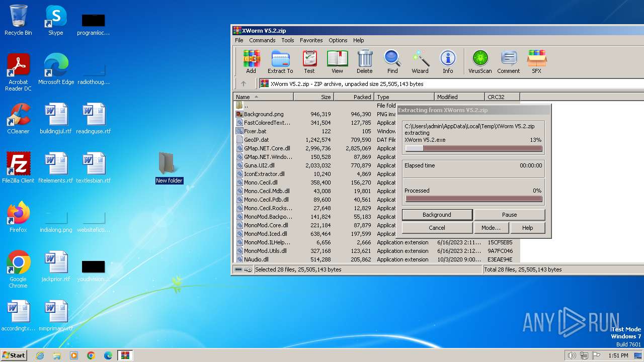Click the WinRAR taskbar button
644x362 pixels.
125,355
